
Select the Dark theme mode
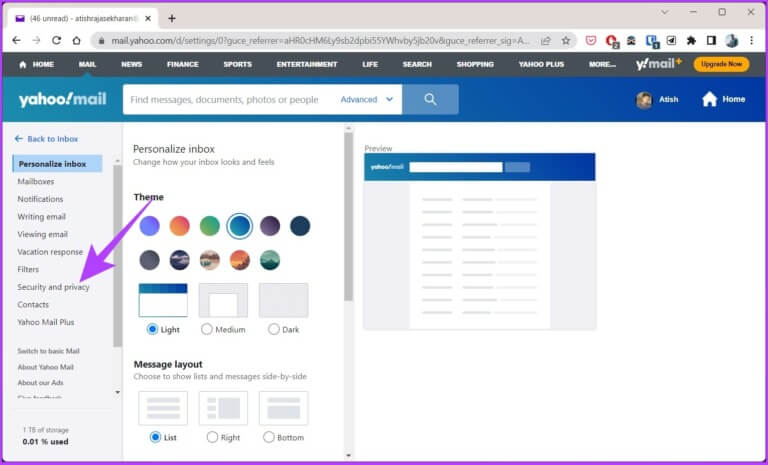coord(274,329)
